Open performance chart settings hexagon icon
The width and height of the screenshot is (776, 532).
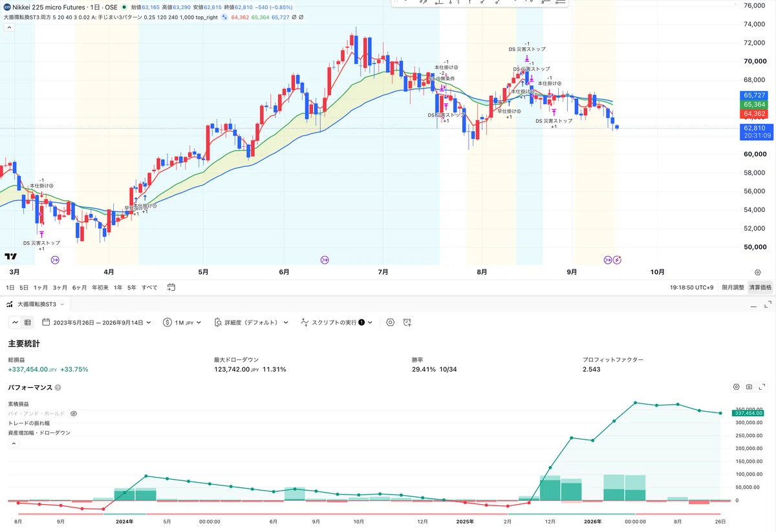[x=736, y=387]
